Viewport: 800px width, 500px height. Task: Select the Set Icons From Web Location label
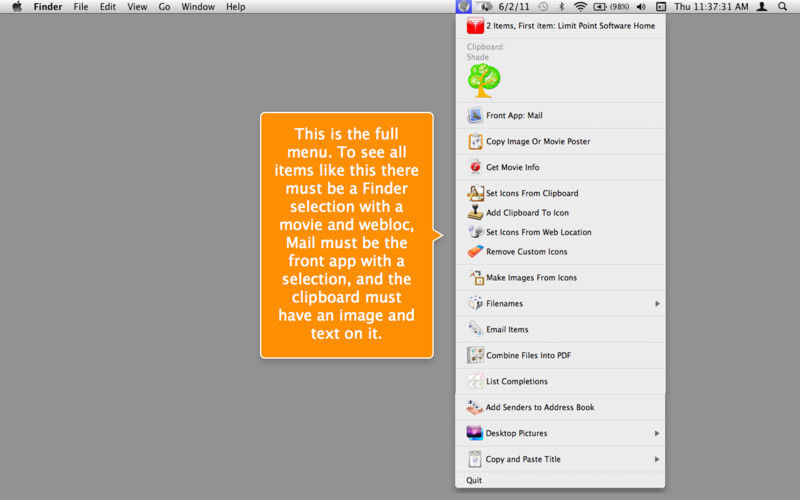(539, 232)
